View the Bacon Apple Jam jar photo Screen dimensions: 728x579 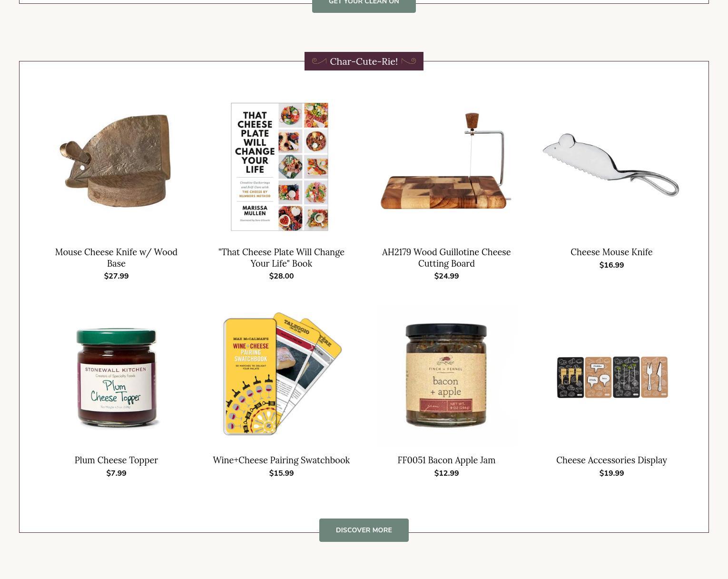point(446,375)
